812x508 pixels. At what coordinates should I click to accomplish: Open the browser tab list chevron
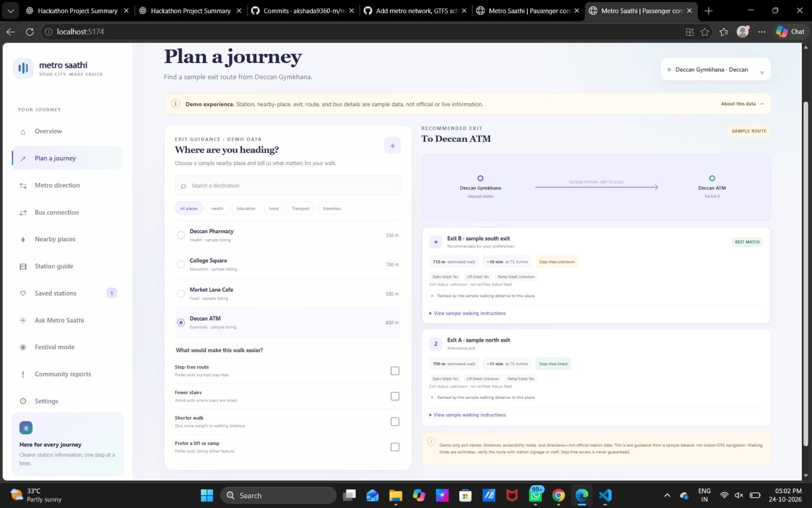click(x=10, y=10)
